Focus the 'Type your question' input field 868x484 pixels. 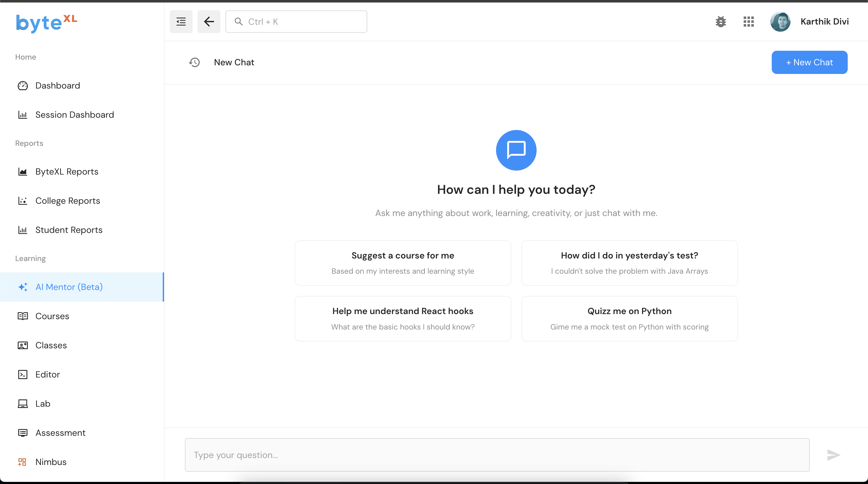(x=497, y=455)
